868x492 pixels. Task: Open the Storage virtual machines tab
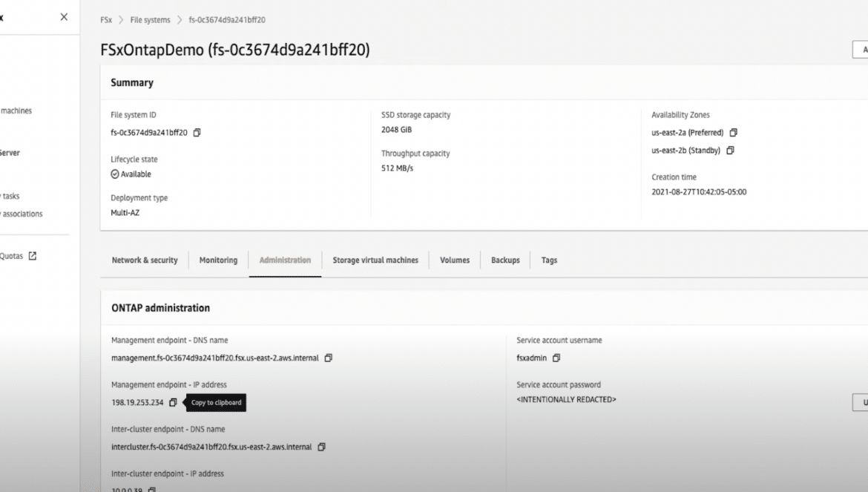tap(375, 260)
